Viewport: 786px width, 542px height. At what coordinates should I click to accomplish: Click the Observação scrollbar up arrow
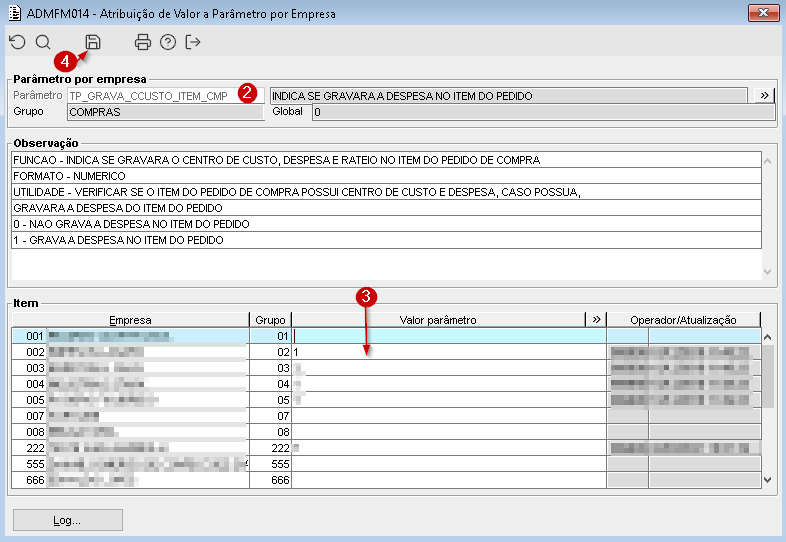click(767, 161)
